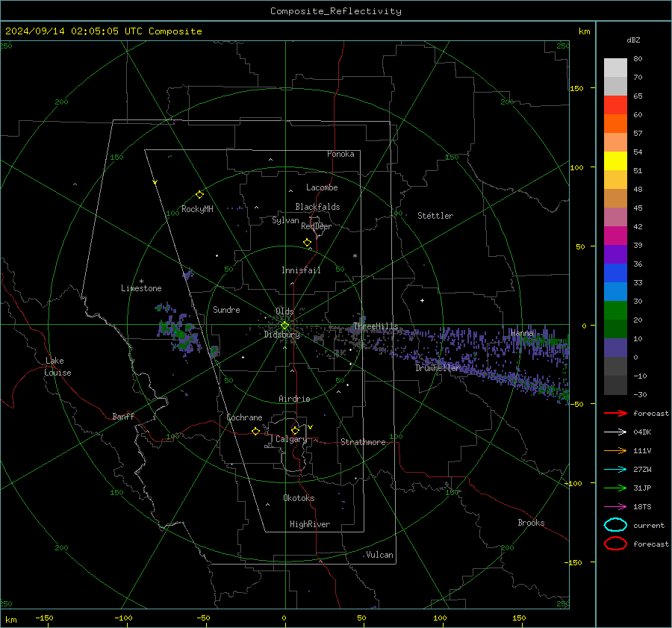Click the -100 tick on right axis

point(573,483)
